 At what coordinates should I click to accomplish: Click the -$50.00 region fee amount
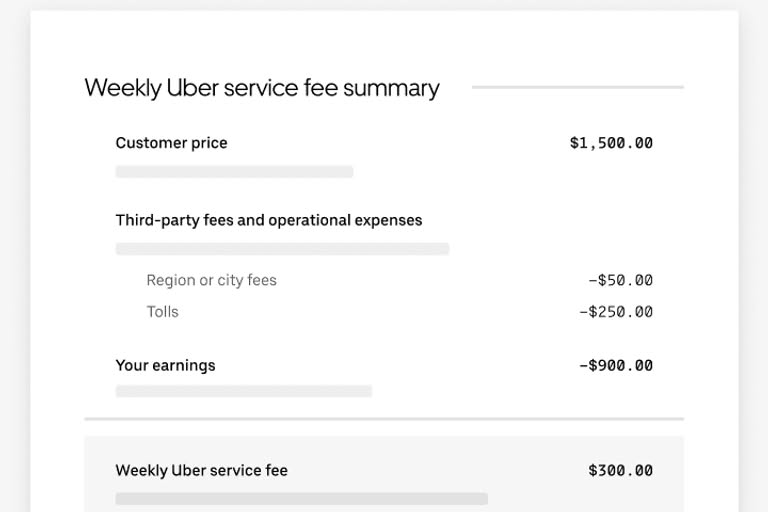coord(620,280)
